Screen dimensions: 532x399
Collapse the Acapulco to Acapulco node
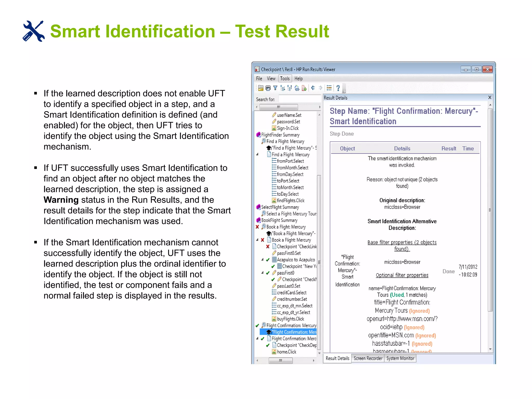(262, 260)
